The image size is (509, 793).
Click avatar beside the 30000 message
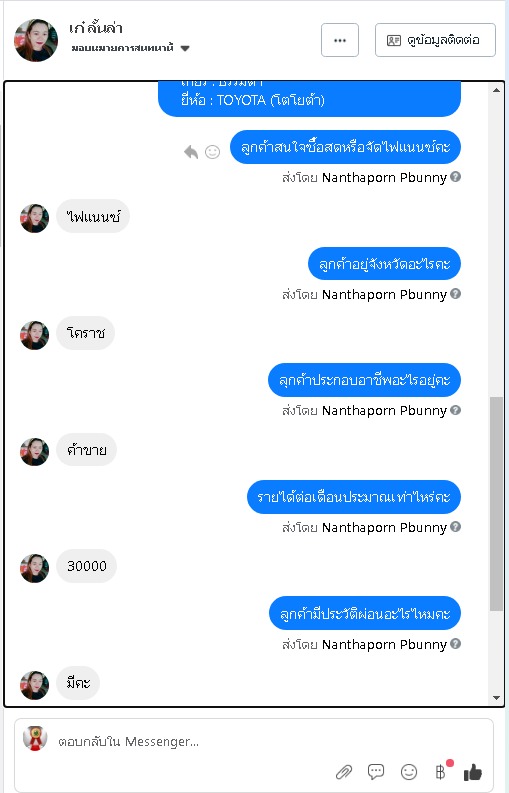coord(34,568)
